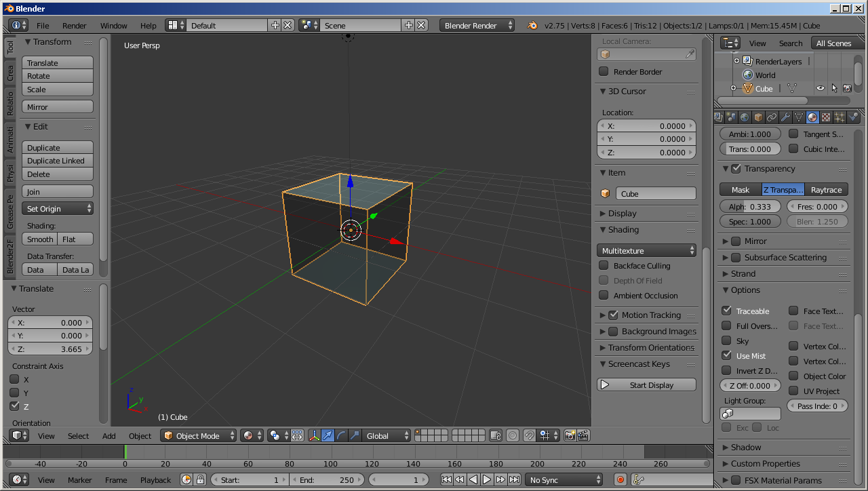Open the outliner Search menu
The height and width of the screenshot is (491, 868).
coord(790,43)
